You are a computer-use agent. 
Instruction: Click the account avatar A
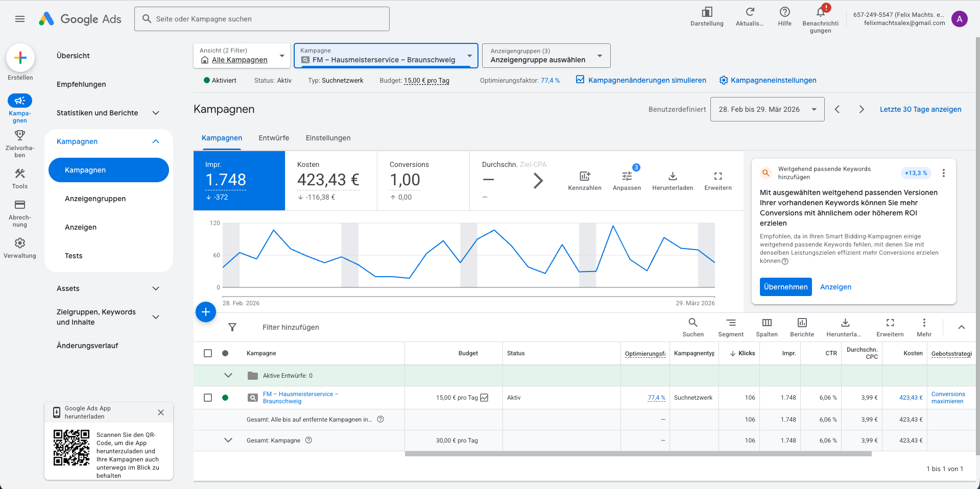(960, 19)
